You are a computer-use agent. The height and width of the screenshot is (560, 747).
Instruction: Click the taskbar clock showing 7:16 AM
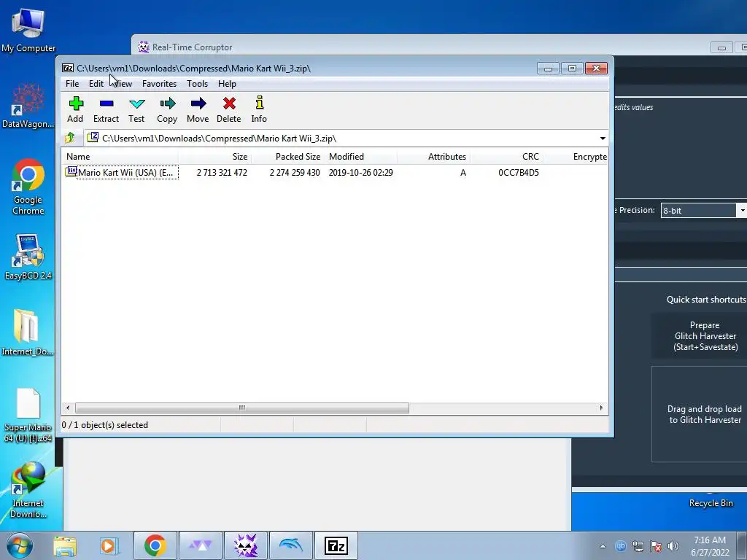coord(710,546)
